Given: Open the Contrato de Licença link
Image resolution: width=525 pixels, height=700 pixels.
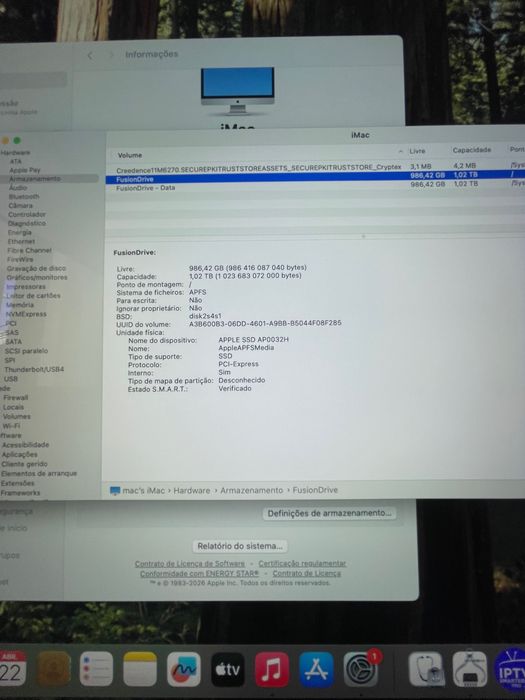Looking at the screenshot, I should coord(307,573).
